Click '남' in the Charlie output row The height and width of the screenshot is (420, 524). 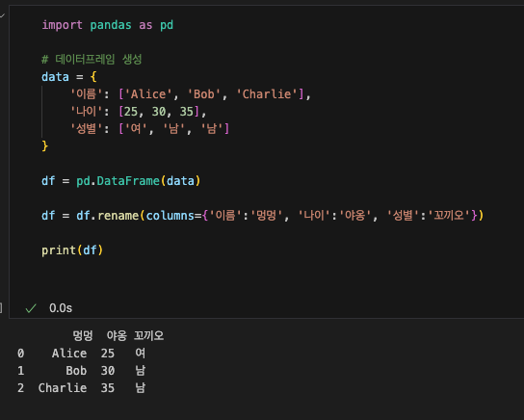pos(141,388)
